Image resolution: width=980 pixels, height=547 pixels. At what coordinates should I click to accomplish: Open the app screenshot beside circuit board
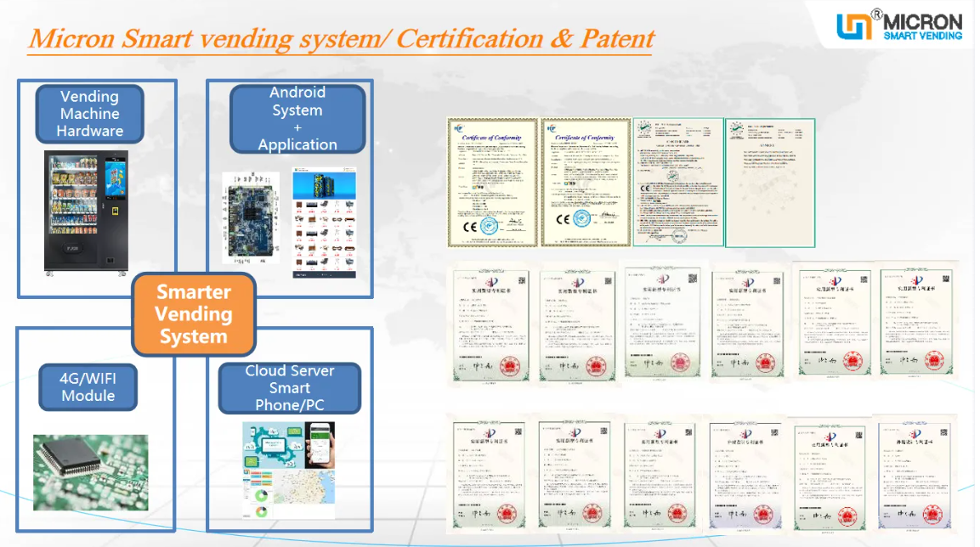pyautogui.click(x=324, y=224)
